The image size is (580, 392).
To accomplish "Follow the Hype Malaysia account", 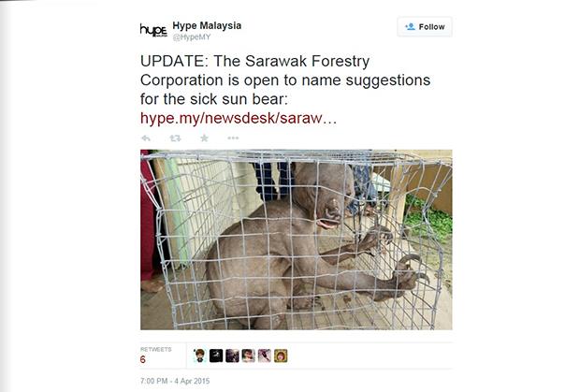I will coord(425,26).
